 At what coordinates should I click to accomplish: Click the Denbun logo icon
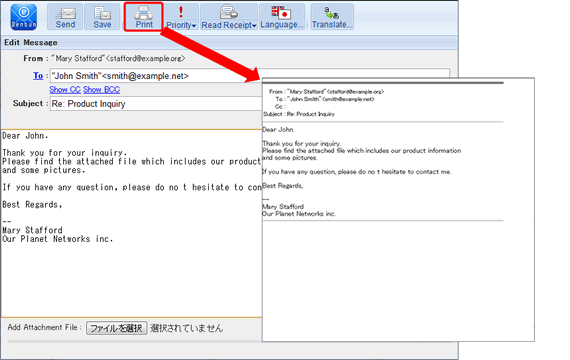pyautogui.click(x=24, y=17)
